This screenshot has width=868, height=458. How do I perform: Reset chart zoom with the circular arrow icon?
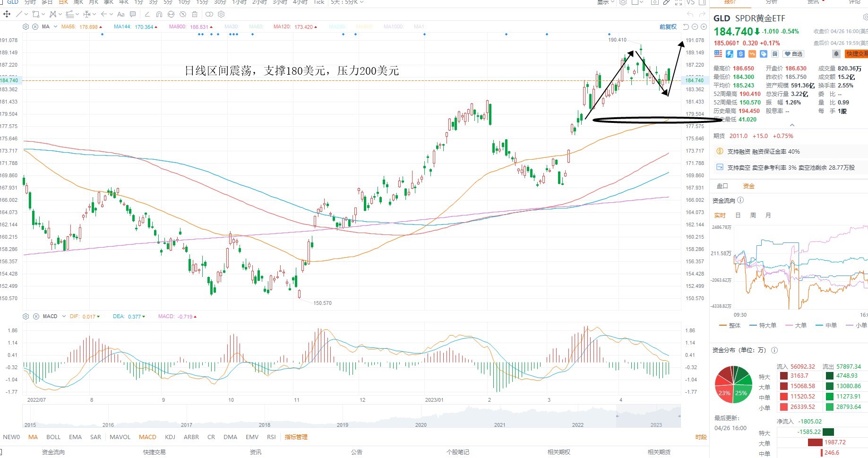coord(686,27)
